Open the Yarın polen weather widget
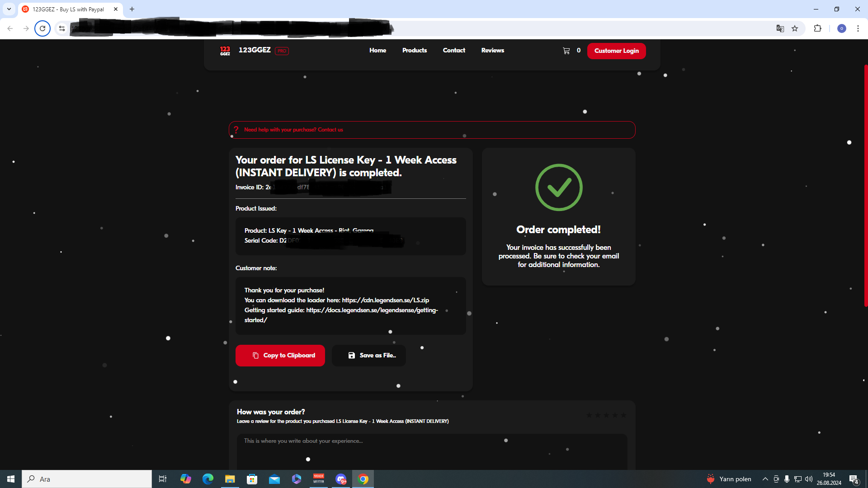This screenshot has width=868, height=488. click(729, 479)
